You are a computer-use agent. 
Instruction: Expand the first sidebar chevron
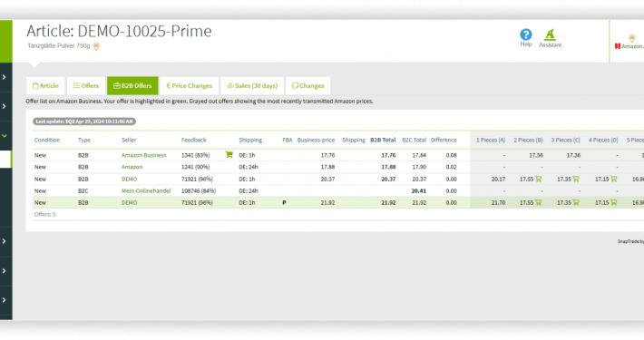5,77
